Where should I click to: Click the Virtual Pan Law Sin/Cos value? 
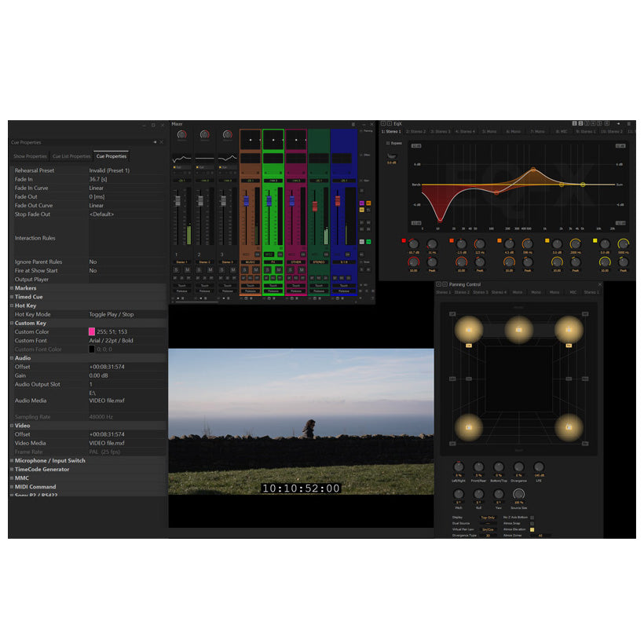click(488, 529)
